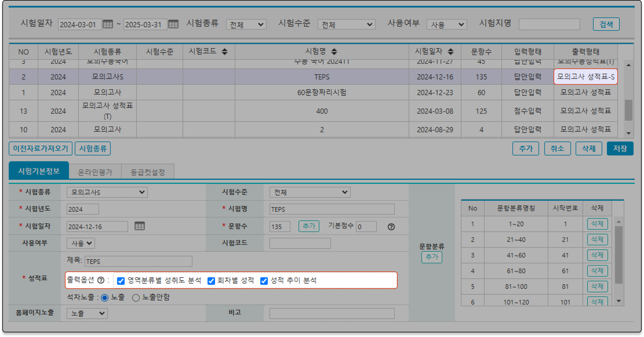Click help icon next to 기본점수 field
Viewport: 644px width, 337px height.
click(x=391, y=227)
